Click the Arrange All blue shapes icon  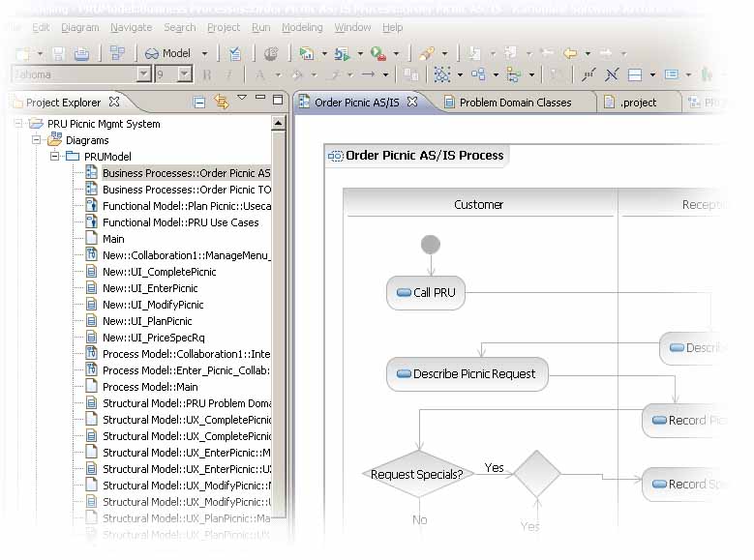(x=478, y=74)
